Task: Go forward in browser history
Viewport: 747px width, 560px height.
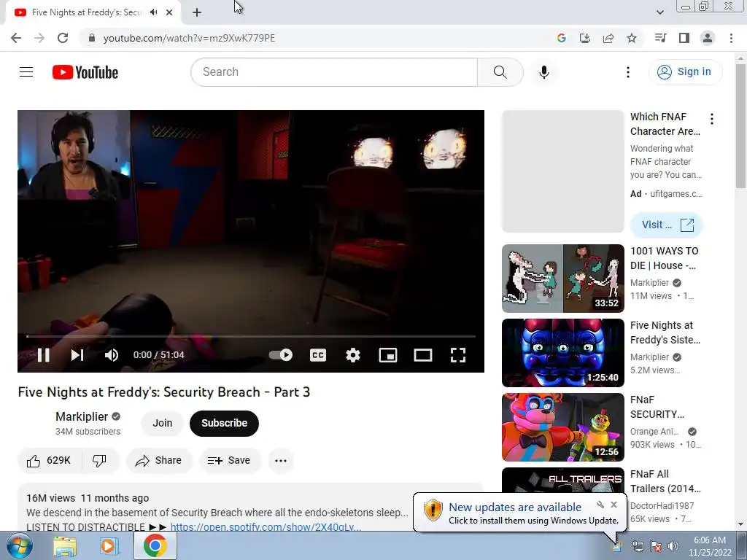Action: pyautogui.click(x=39, y=38)
